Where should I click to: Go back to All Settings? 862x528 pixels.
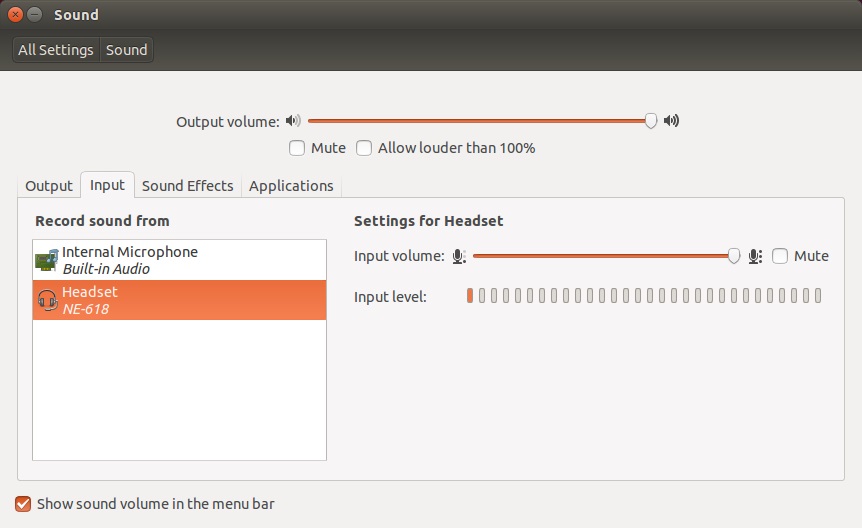56,50
